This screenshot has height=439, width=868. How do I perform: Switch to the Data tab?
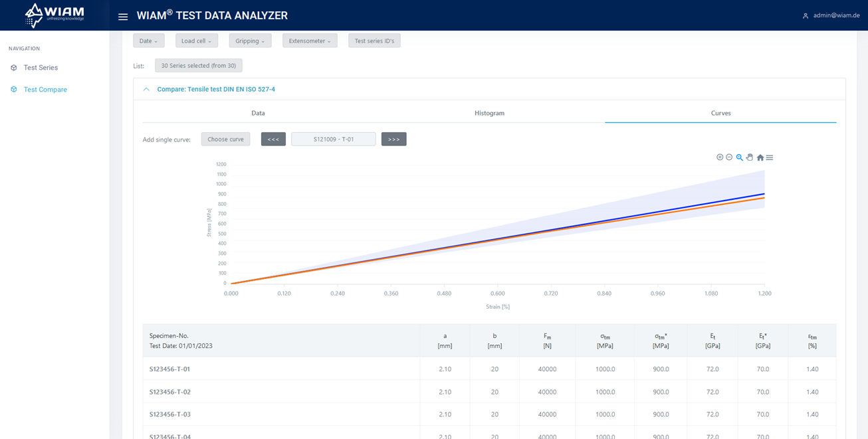[x=258, y=114]
